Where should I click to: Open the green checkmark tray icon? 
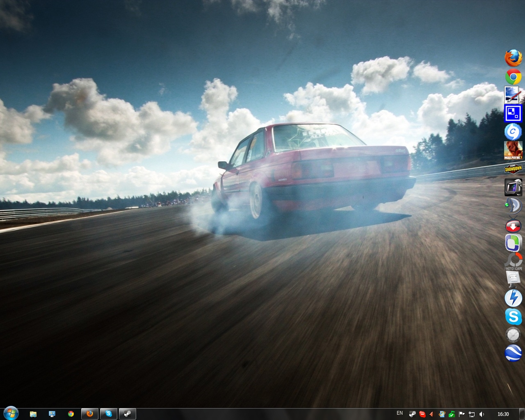452,414
